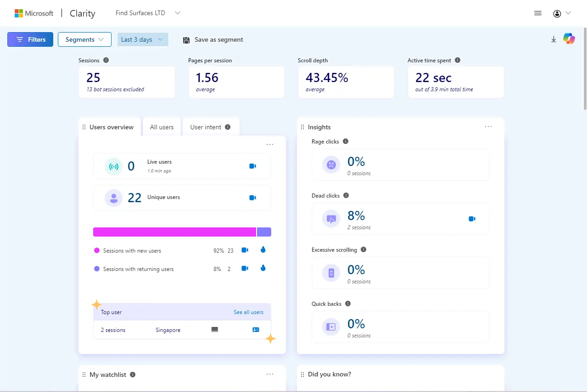Click the download dashboard icon
The width and height of the screenshot is (587, 392).
tap(553, 39)
